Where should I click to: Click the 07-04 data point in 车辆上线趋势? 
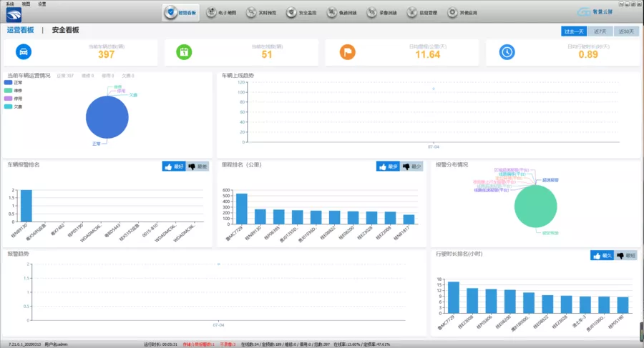coord(434,89)
